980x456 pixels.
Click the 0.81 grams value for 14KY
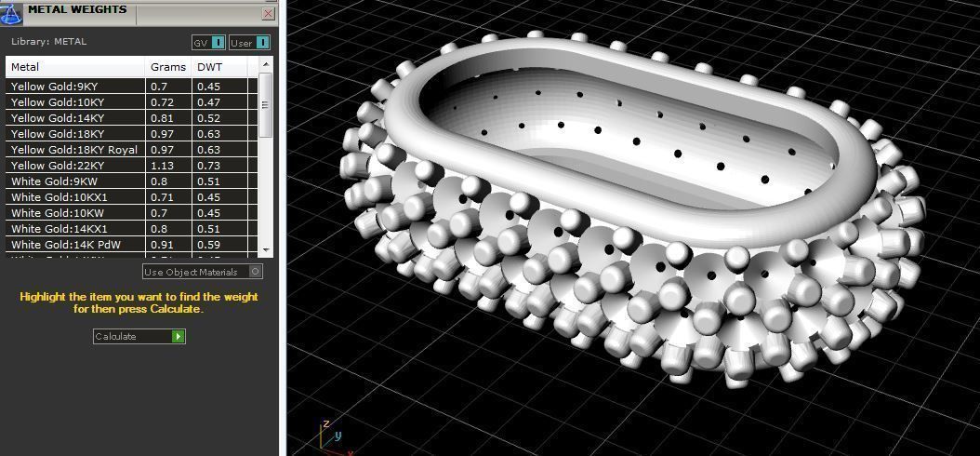tap(162, 118)
